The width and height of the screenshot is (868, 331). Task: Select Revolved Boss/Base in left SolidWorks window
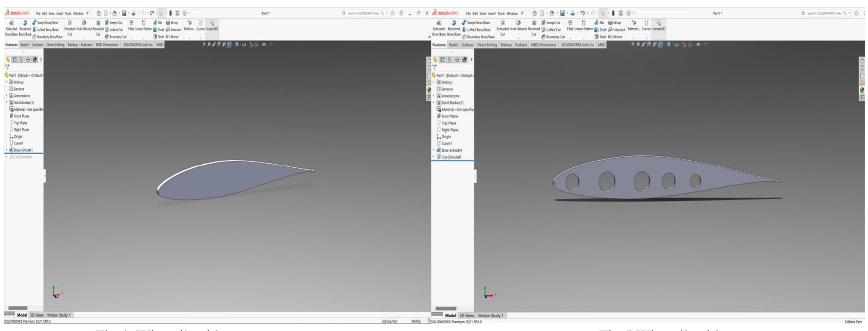tap(25, 28)
